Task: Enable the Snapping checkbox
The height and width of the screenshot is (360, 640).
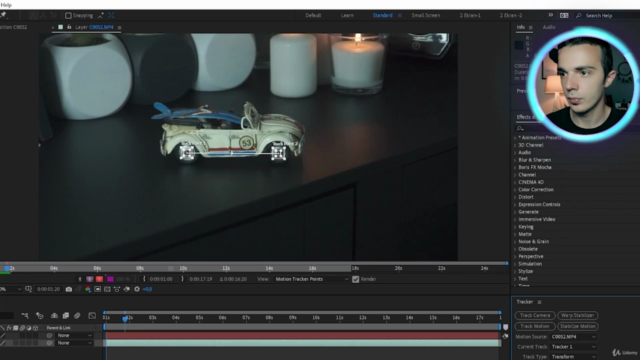Action: tap(69, 16)
